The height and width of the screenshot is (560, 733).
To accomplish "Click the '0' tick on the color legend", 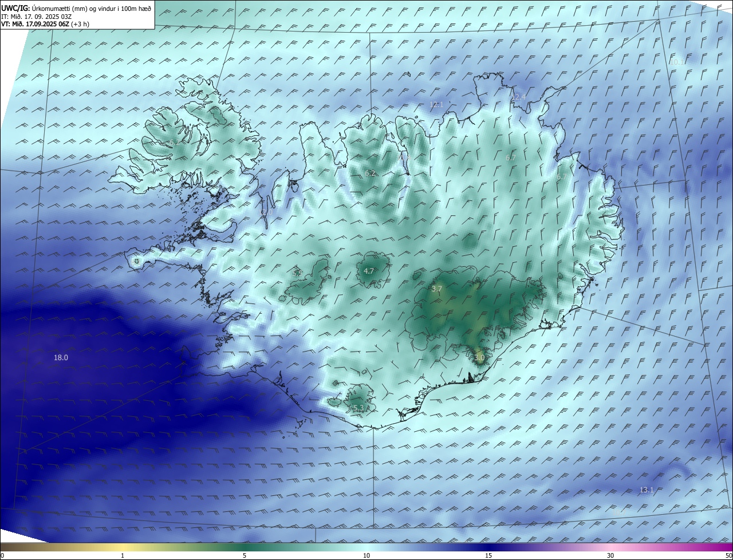I will point(2,555).
